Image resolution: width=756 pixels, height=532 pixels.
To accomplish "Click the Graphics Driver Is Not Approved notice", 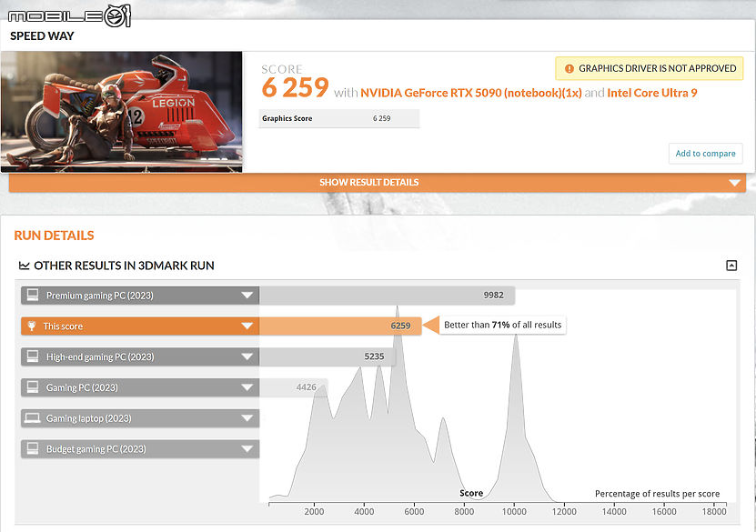I will click(649, 68).
